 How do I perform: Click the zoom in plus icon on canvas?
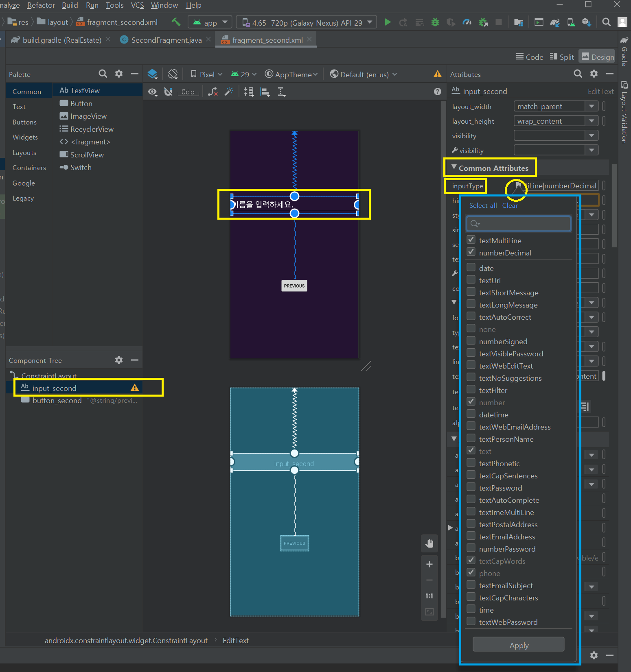tap(429, 564)
